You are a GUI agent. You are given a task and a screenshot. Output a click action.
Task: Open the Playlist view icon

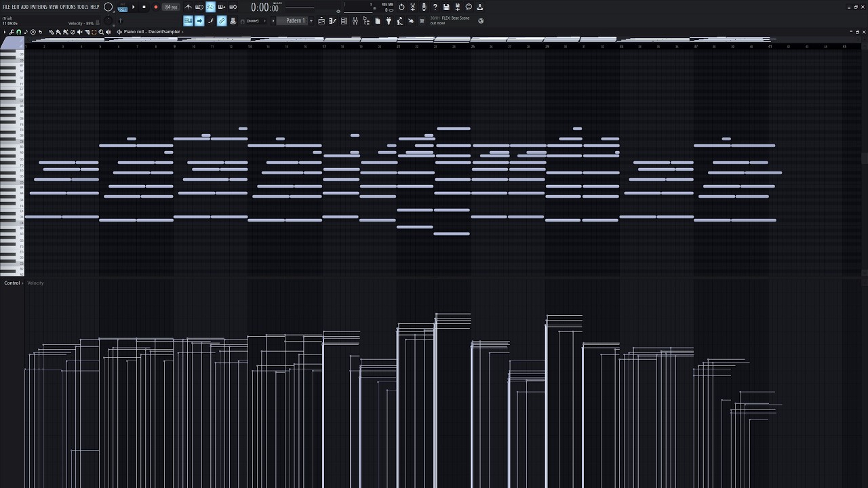tap(321, 21)
